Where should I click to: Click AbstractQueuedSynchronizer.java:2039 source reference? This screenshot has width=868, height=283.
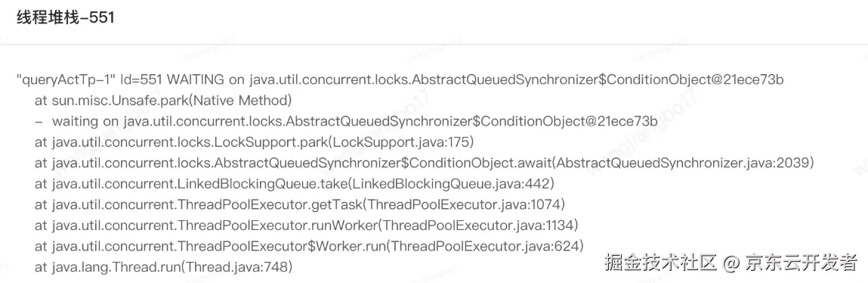pos(683,163)
